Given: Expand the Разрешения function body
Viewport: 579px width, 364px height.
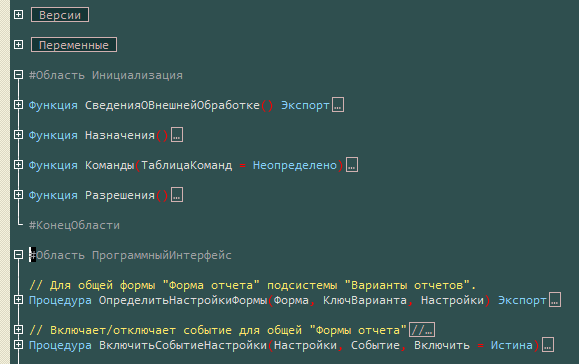Looking at the screenshot, I should click(18, 195).
